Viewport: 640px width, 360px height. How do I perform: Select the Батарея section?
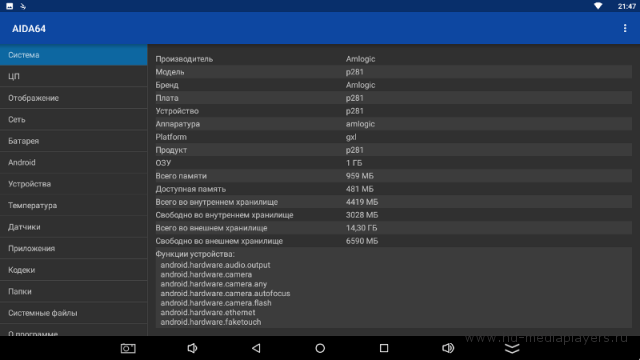click(73, 141)
